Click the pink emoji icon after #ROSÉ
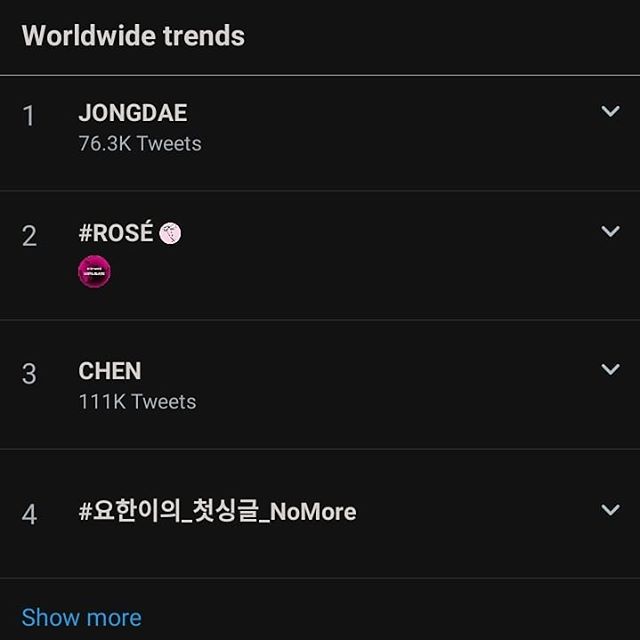640x640 pixels. [170, 234]
